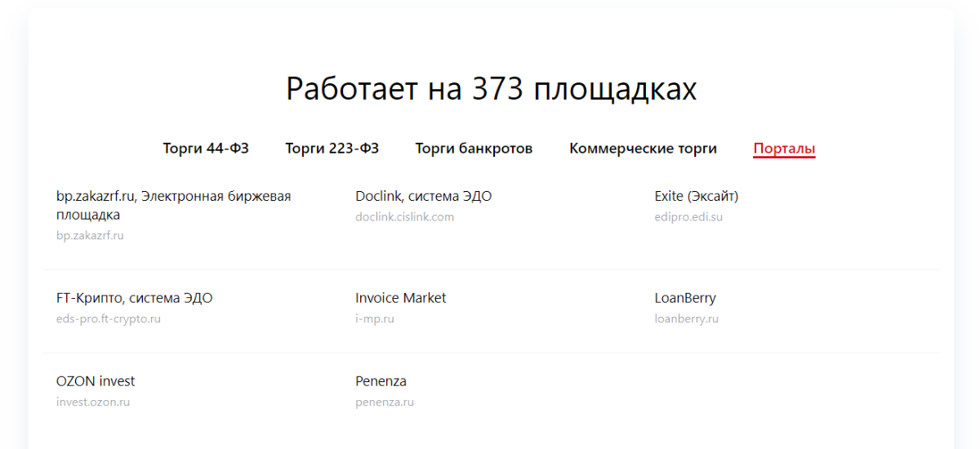This screenshot has width=980, height=449.
Task: Click the doclink.cislink.com address
Action: [404, 217]
